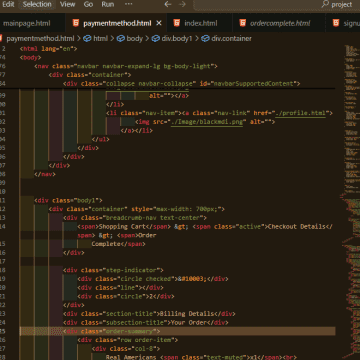360x360 pixels.
Task: Click the symbol icon before body breadcrumb
Action: click(120, 38)
